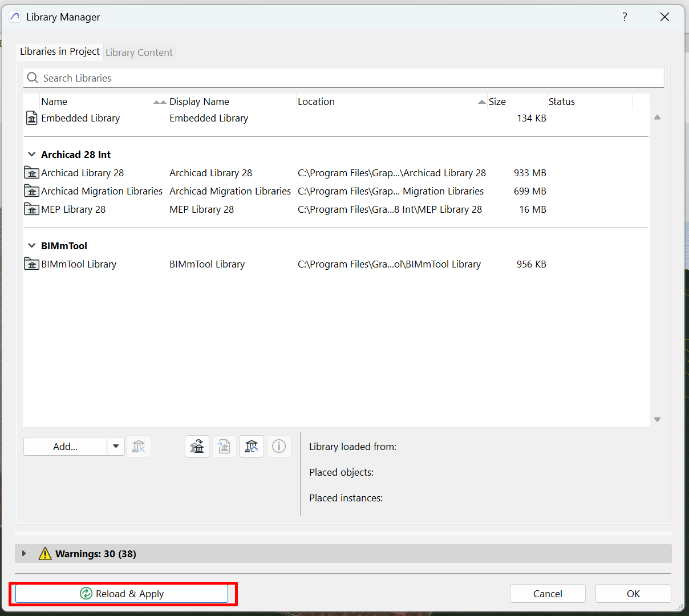Click the remove library icon
Viewport: 689px width, 616px height.
coord(139,447)
